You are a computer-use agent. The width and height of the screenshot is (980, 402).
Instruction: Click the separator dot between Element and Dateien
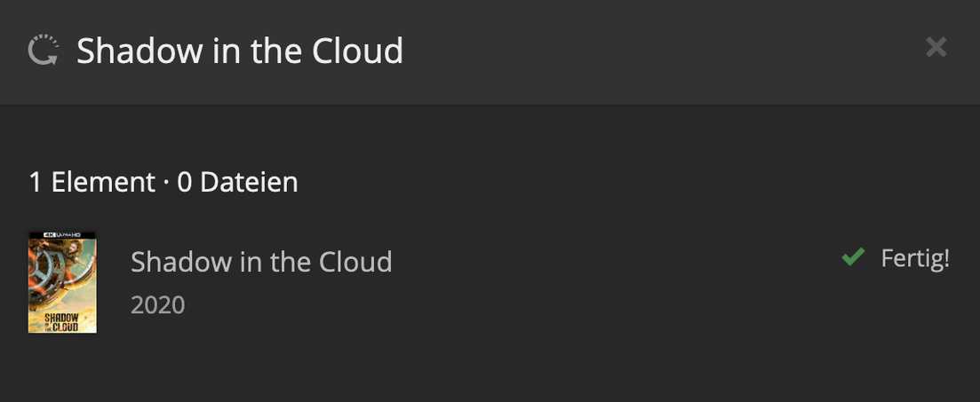click(x=166, y=183)
